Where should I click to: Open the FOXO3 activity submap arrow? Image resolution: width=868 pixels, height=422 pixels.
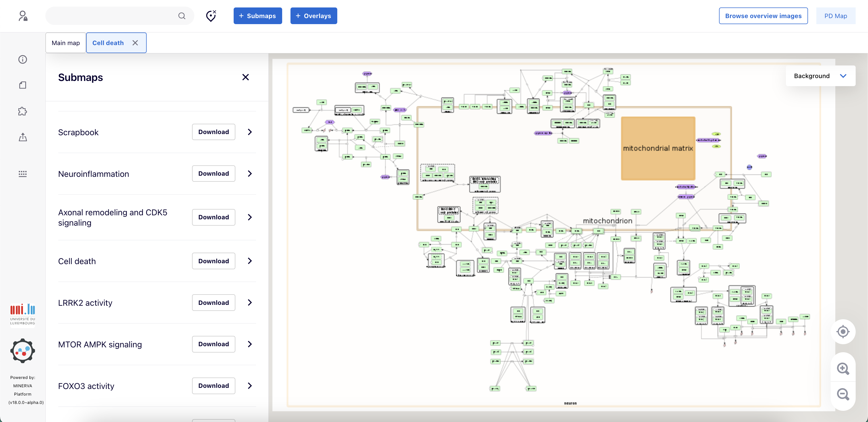(250, 386)
